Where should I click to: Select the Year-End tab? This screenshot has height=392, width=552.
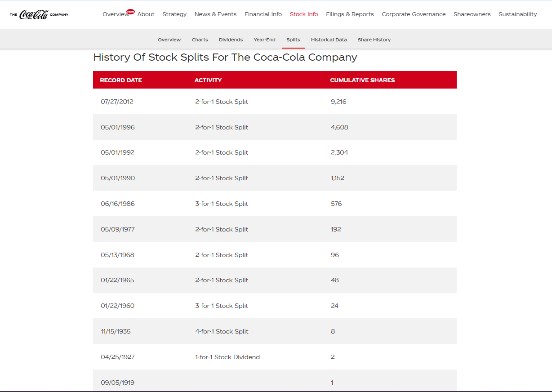(x=264, y=40)
